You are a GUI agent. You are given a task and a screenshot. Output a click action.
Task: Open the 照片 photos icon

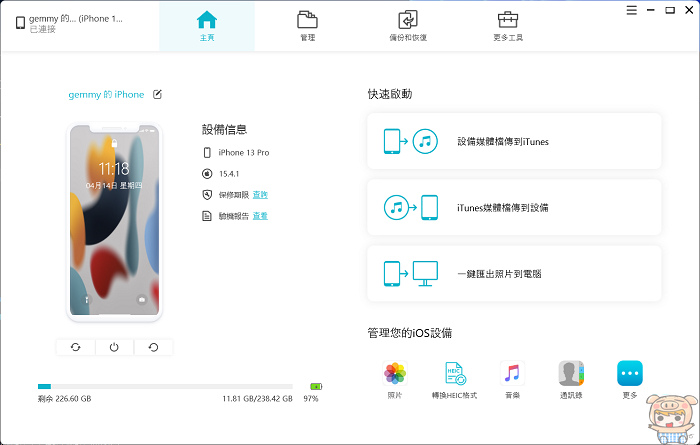[395, 375]
